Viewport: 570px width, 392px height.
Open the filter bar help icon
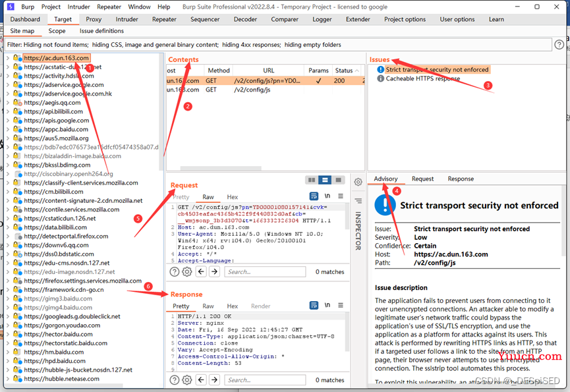[559, 45]
